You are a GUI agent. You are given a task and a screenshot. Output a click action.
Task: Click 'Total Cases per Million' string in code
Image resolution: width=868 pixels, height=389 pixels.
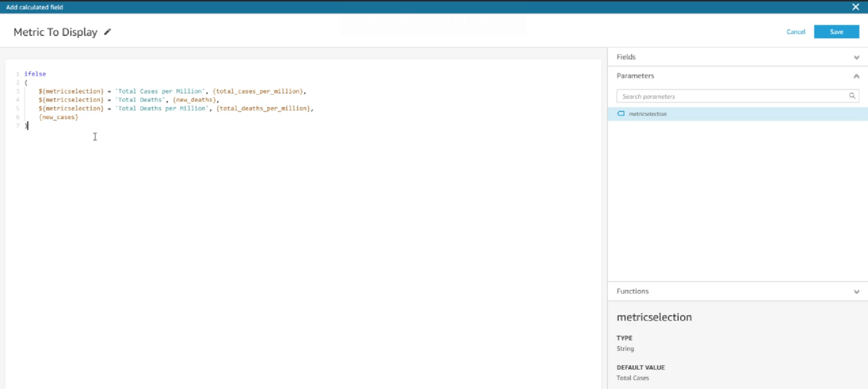point(160,91)
